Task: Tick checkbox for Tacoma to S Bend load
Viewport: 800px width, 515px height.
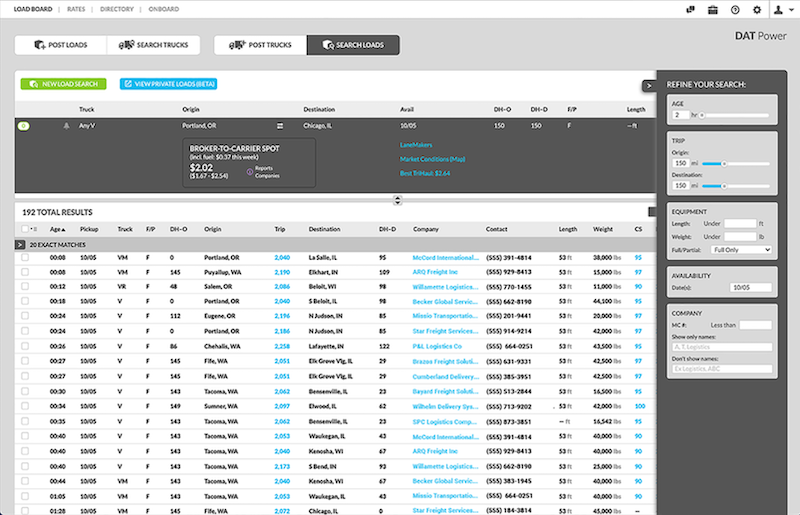Action: [25, 467]
